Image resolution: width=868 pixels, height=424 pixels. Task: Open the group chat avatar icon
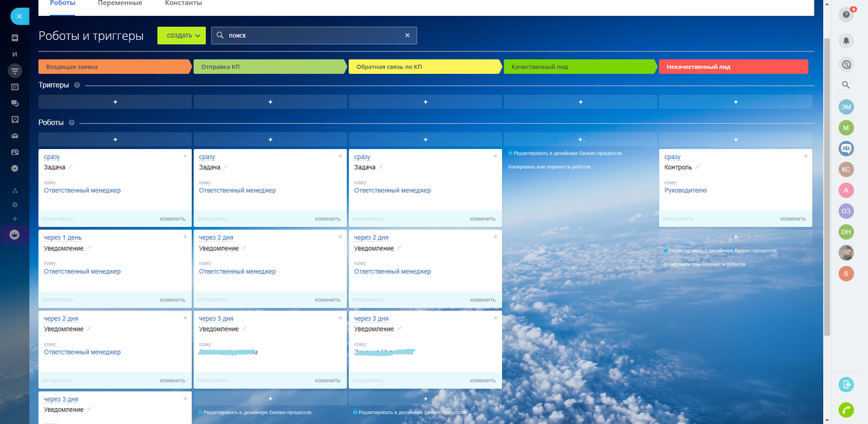(x=846, y=149)
